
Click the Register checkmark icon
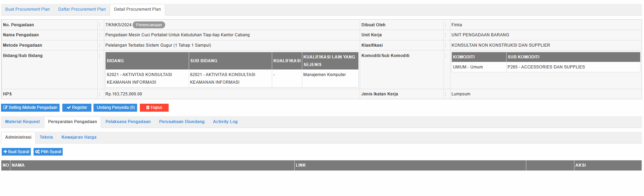69,108
